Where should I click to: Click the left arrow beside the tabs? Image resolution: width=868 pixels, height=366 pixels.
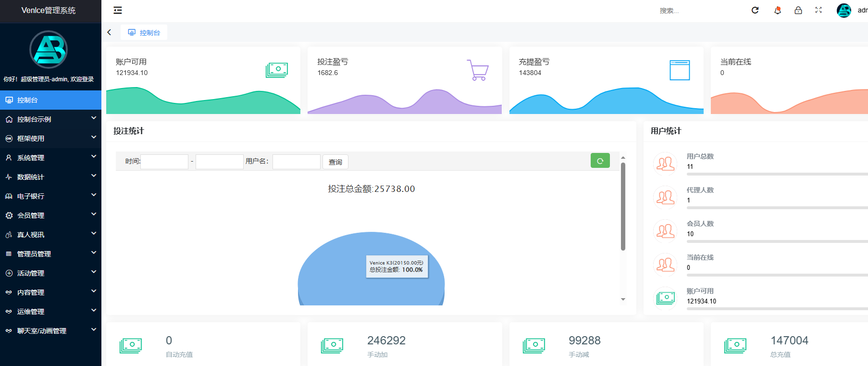coord(110,32)
